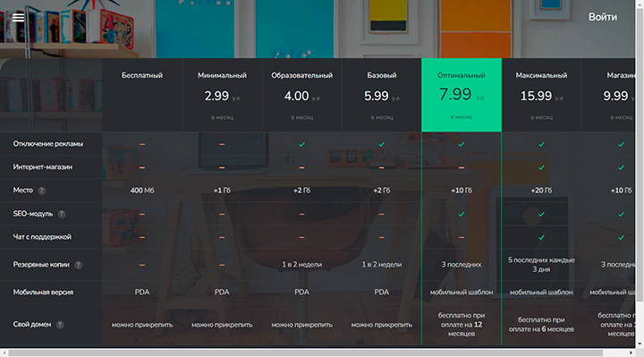
Task: Click the Образовательный 4.00 plan header
Action: coord(302,95)
